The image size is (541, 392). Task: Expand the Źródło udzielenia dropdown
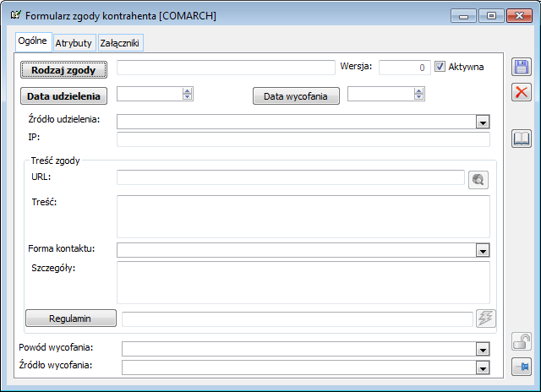[x=483, y=122]
